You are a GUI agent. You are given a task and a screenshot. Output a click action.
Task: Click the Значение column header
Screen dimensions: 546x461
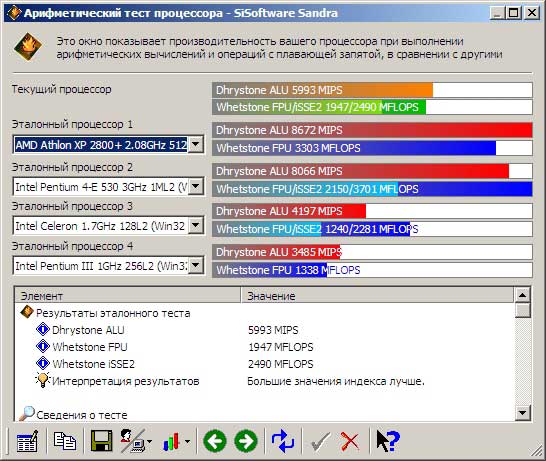pos(377,296)
